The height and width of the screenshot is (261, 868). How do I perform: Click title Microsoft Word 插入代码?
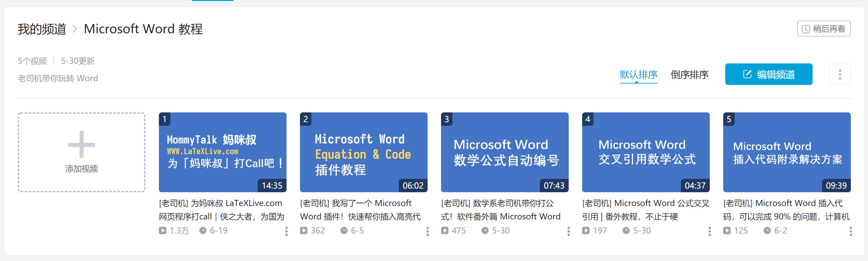pos(786,210)
